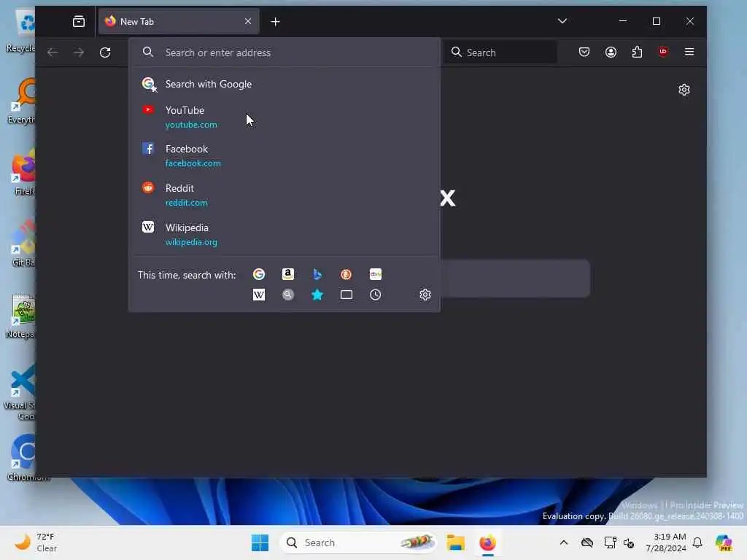
Task: Open the Extensions puzzle icon
Action: pos(637,52)
